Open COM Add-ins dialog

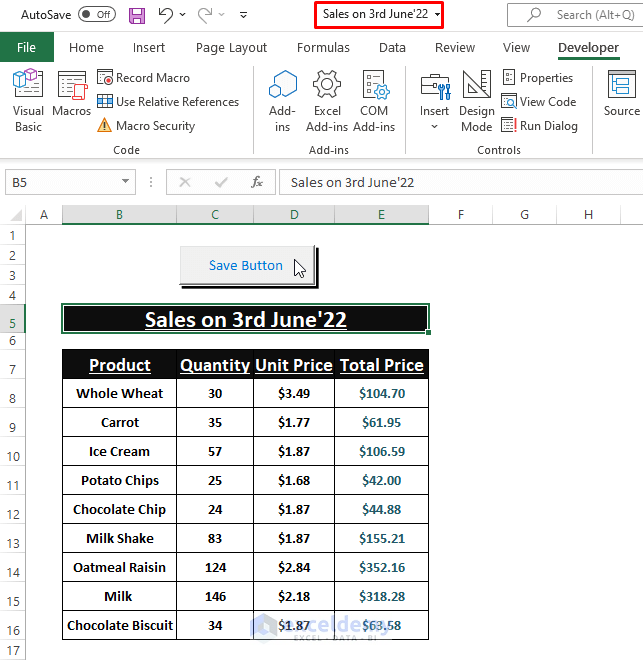click(x=374, y=101)
